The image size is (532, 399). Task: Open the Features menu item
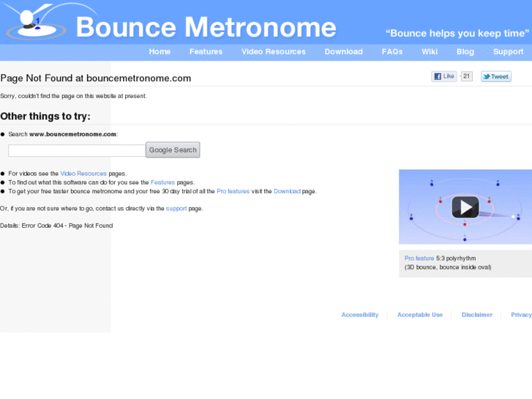pyautogui.click(x=206, y=52)
